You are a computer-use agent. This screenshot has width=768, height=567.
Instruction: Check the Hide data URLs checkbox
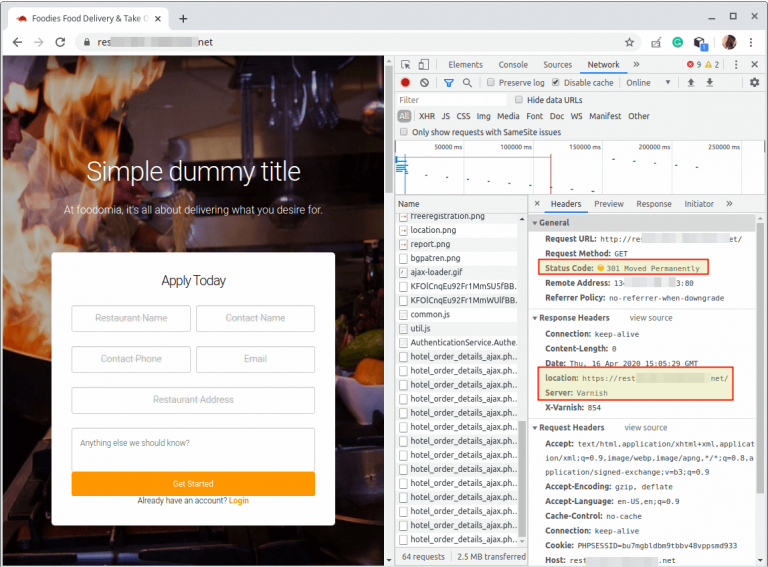click(518, 100)
